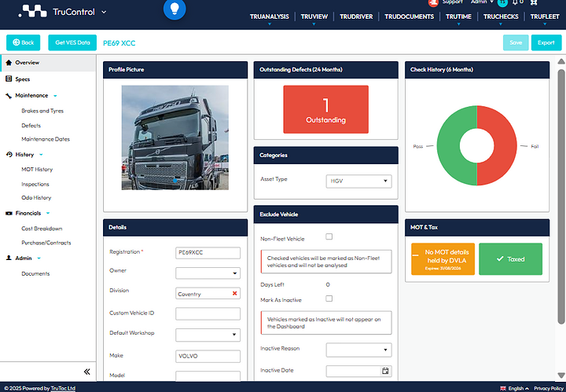Click the blue lightbulb tips icon

[x=175, y=9]
